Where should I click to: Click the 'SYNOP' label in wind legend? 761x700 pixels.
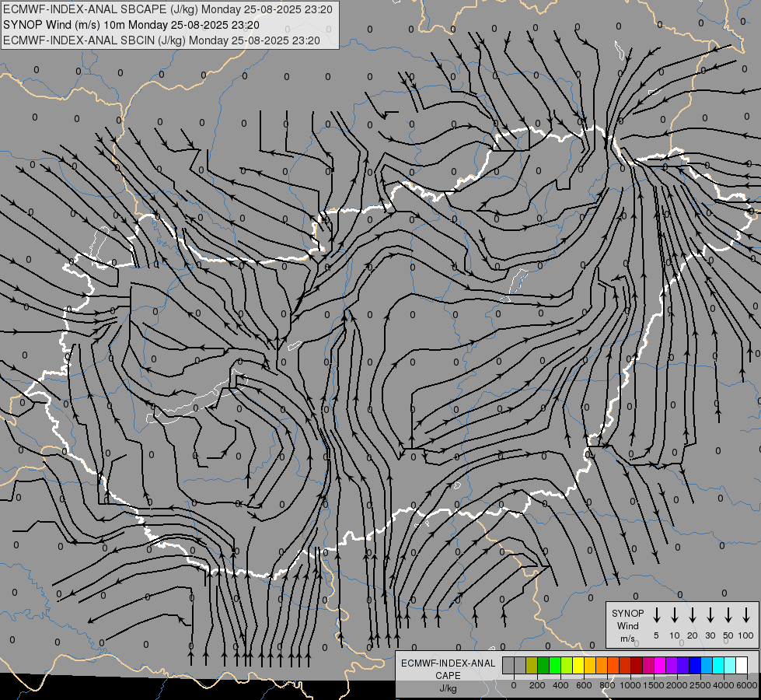pyautogui.click(x=627, y=613)
